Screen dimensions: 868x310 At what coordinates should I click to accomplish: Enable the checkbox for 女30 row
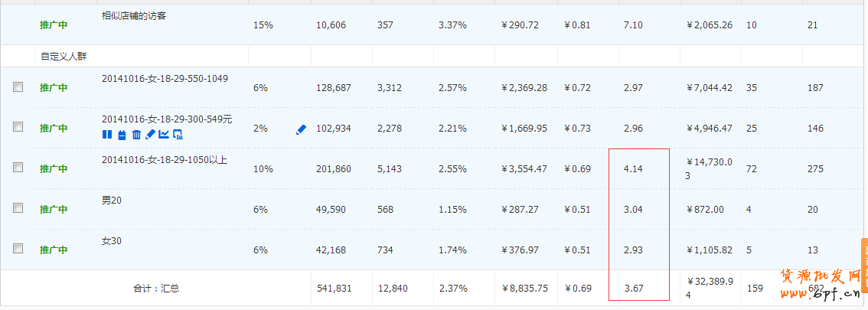[18, 248]
